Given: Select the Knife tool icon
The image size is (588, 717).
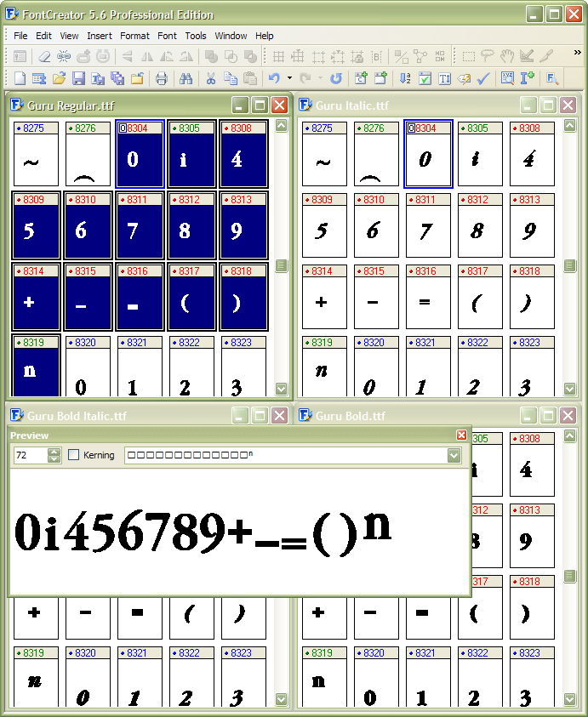Looking at the screenshot, I should click(x=546, y=57).
